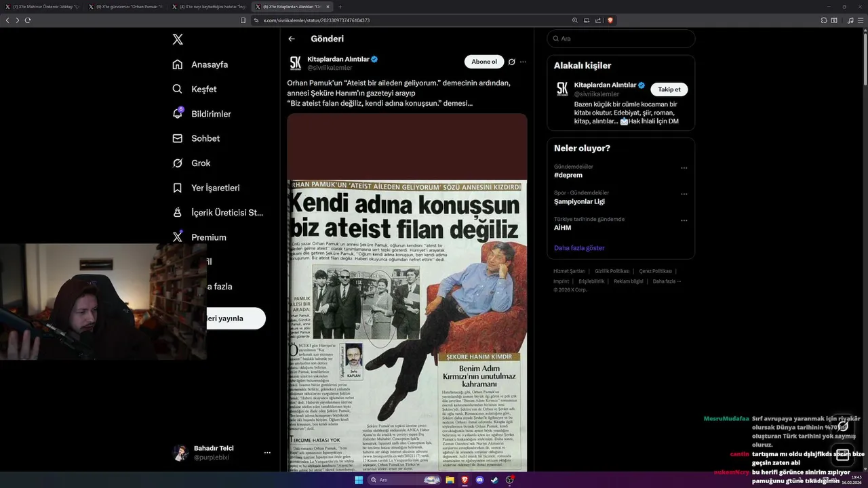Click the Bildirimler bell icon

tap(178, 114)
